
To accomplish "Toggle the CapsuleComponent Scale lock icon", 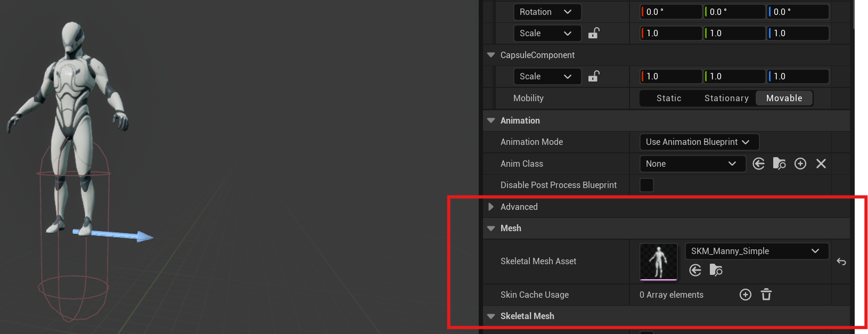I will (594, 76).
